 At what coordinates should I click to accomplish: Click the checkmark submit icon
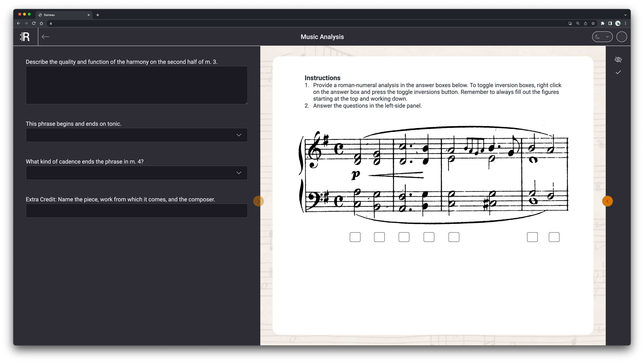618,72
